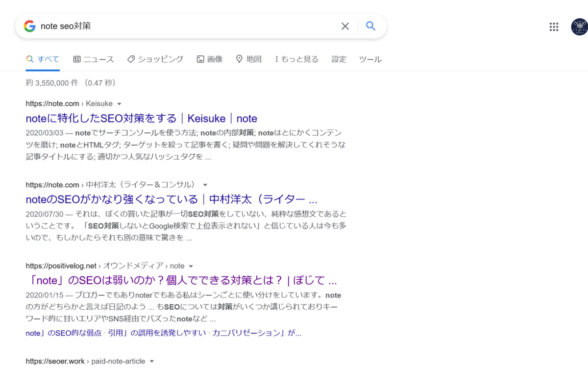Click the Google logo in the search box
This screenshot has height=368, width=588.
[29, 26]
